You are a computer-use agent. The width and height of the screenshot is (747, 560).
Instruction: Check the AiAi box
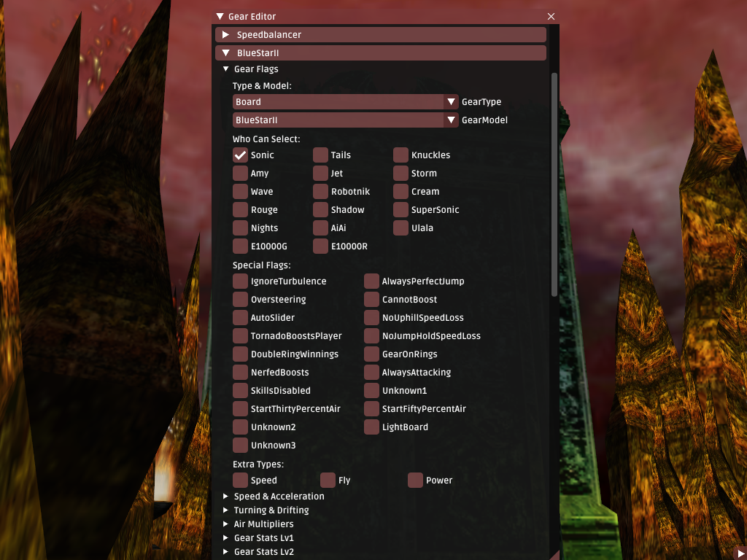tap(321, 228)
